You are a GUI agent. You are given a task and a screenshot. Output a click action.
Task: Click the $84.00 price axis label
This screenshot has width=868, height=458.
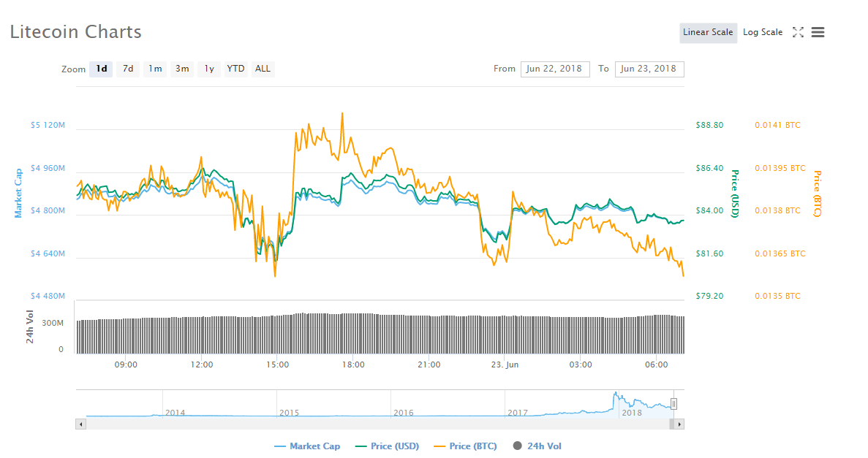[709, 210]
